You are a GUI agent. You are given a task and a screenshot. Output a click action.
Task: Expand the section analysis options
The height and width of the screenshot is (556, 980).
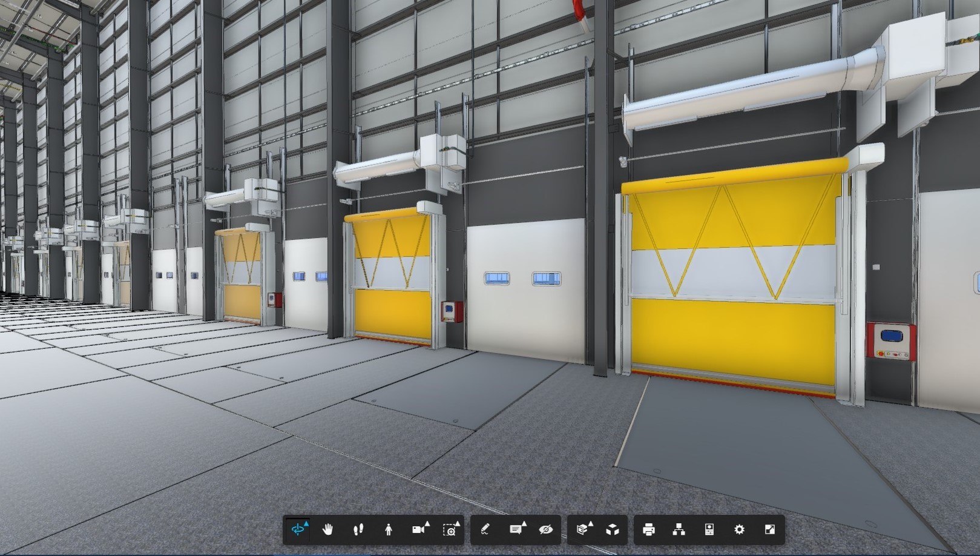(591, 523)
